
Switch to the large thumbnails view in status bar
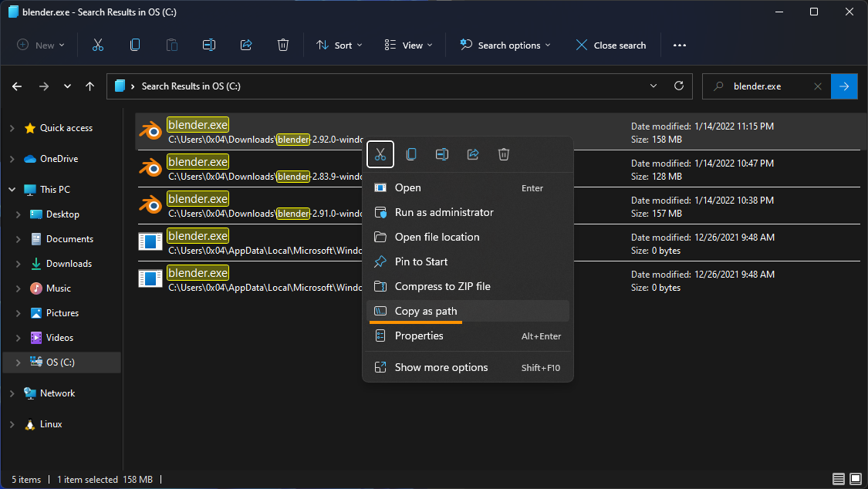point(856,479)
